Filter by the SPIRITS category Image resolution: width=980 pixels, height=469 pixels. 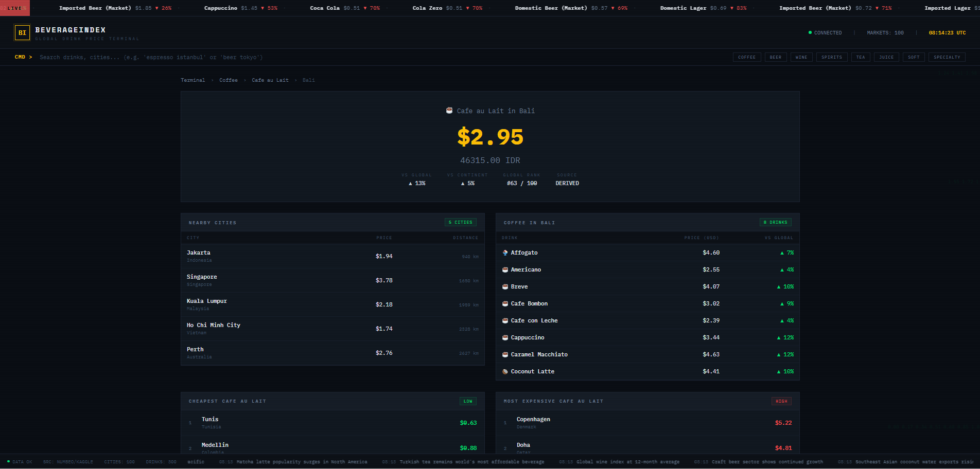pyautogui.click(x=832, y=57)
